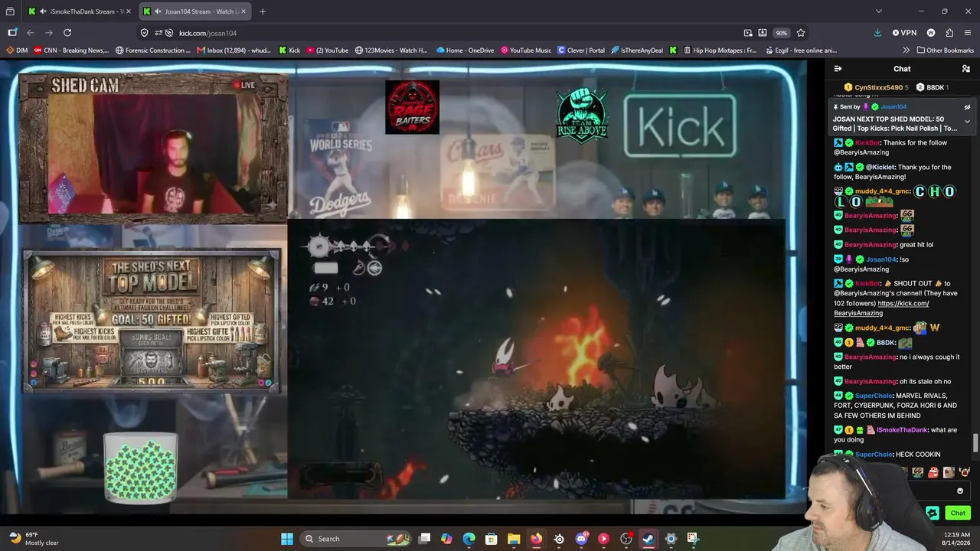
Task: Open the kick.com/BearyisAmazing link in chat
Action: (880, 308)
